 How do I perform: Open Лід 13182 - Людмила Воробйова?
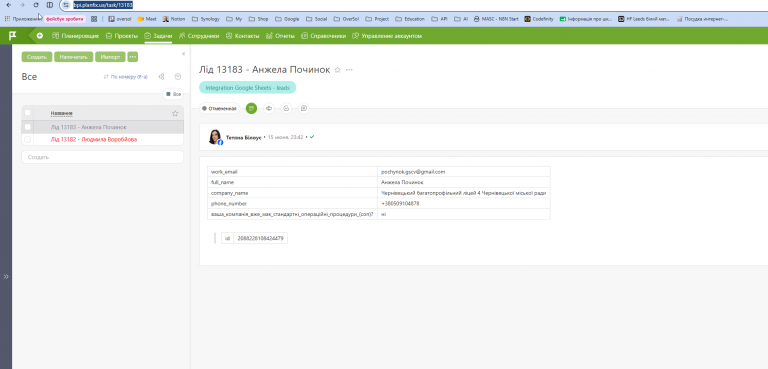click(94, 140)
